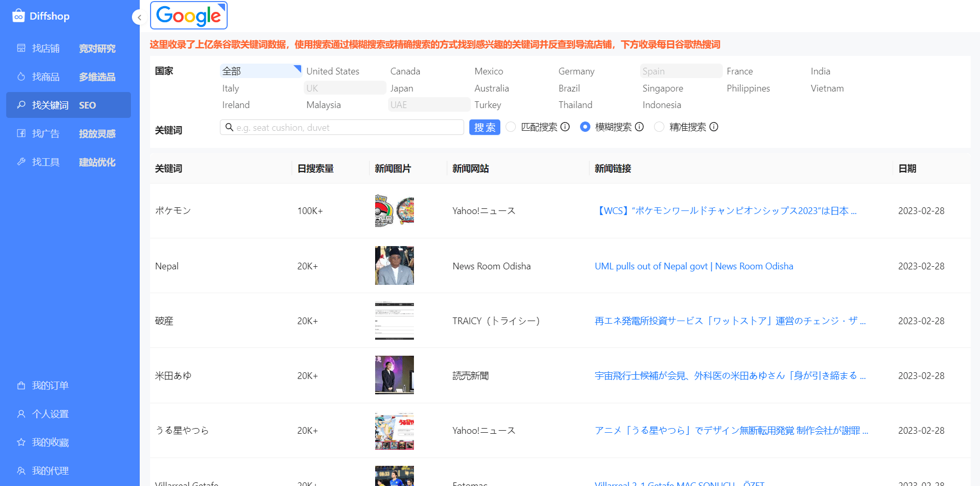Collapse the sidebar with the chevron
This screenshot has width=980, height=486.
click(139, 17)
